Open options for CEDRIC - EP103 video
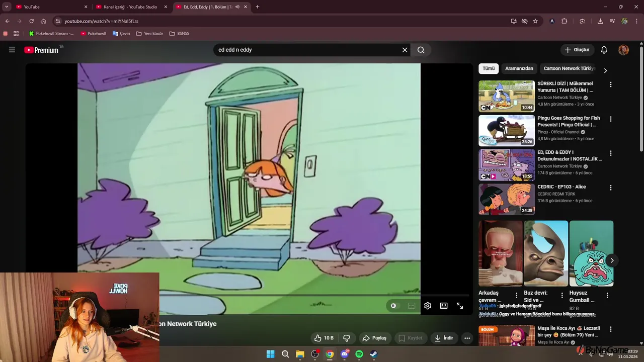The width and height of the screenshot is (644, 362). [x=611, y=188]
